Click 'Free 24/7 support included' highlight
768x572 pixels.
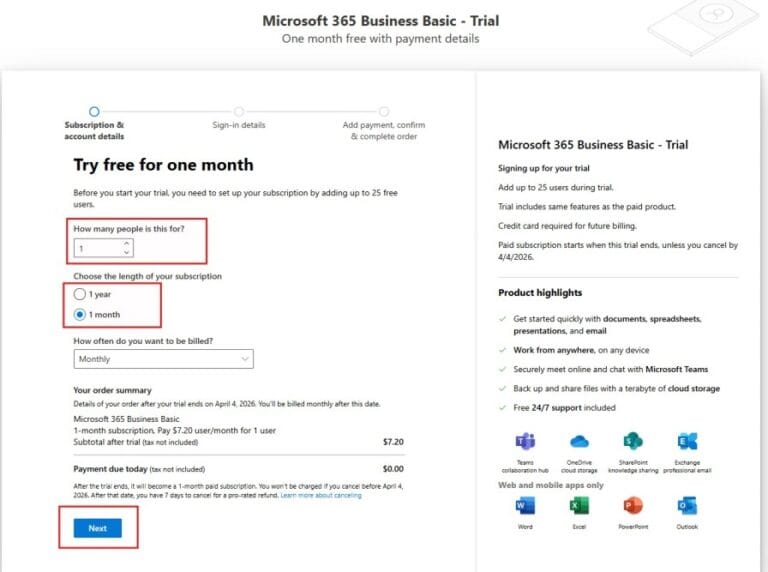(x=564, y=407)
